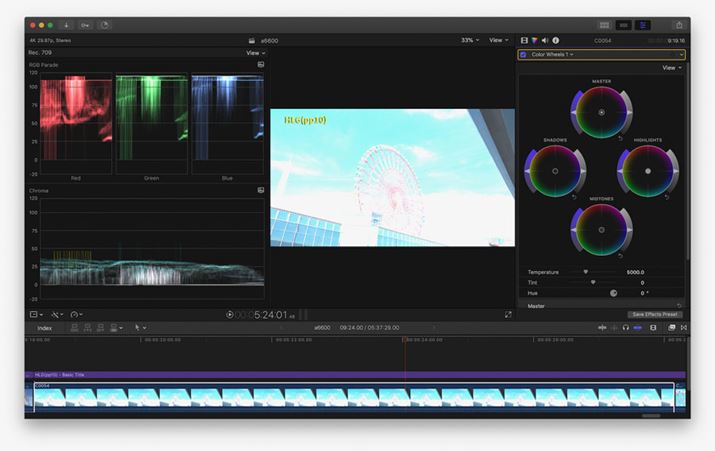
Task: Reset the Master color wheel
Action: point(618,137)
